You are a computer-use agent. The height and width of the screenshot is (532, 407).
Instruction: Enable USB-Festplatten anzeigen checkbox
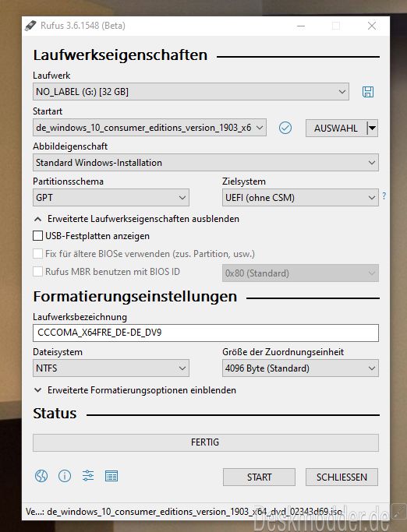tap(37, 236)
